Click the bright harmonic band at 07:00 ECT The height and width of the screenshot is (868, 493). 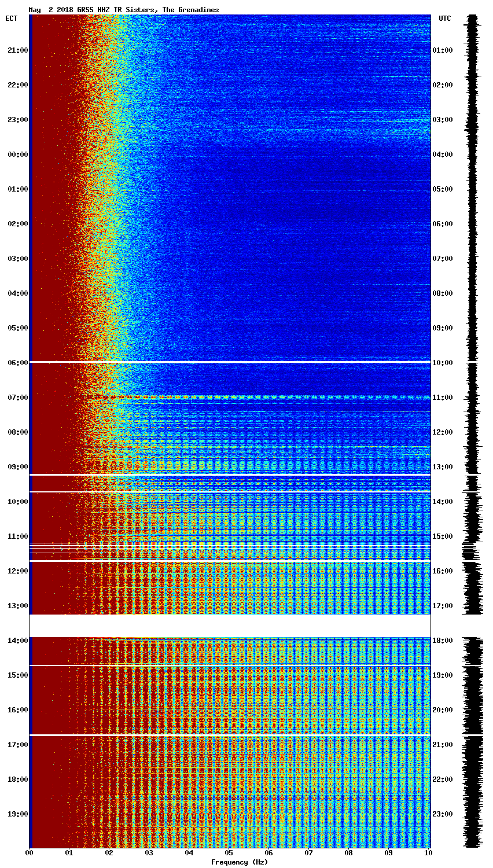click(259, 398)
